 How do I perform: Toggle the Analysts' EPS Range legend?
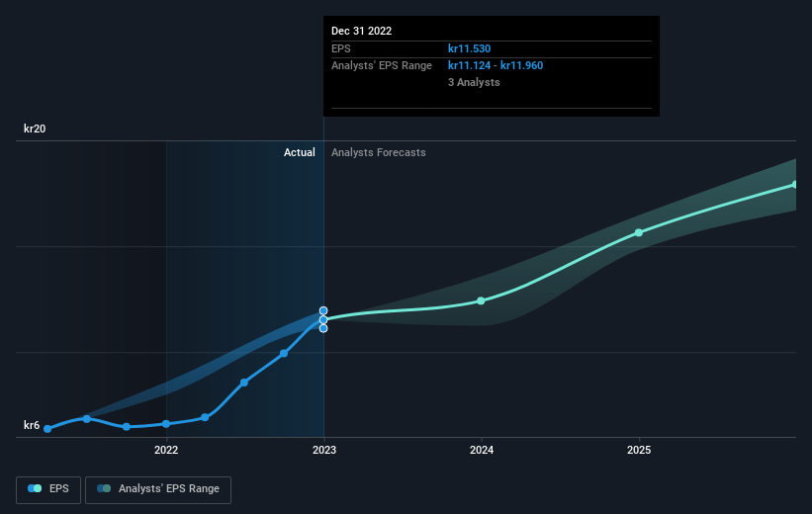158,489
